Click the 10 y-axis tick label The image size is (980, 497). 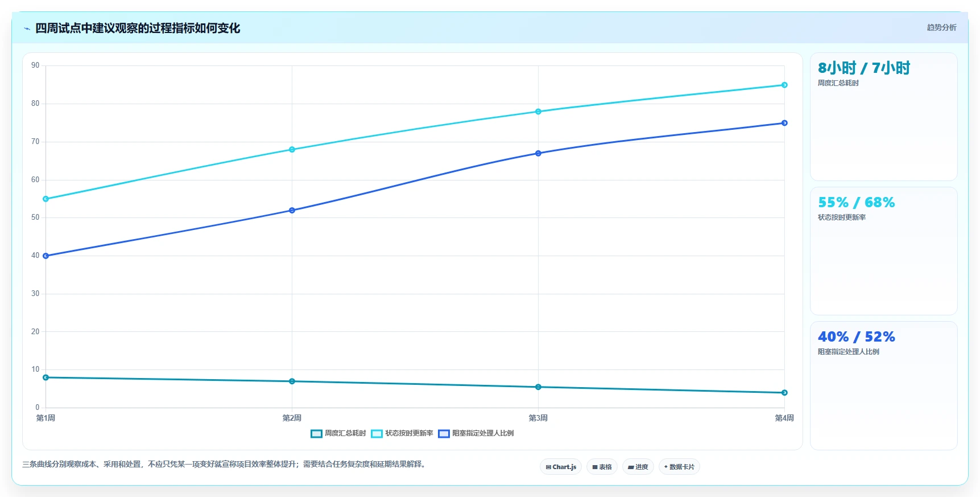35,369
